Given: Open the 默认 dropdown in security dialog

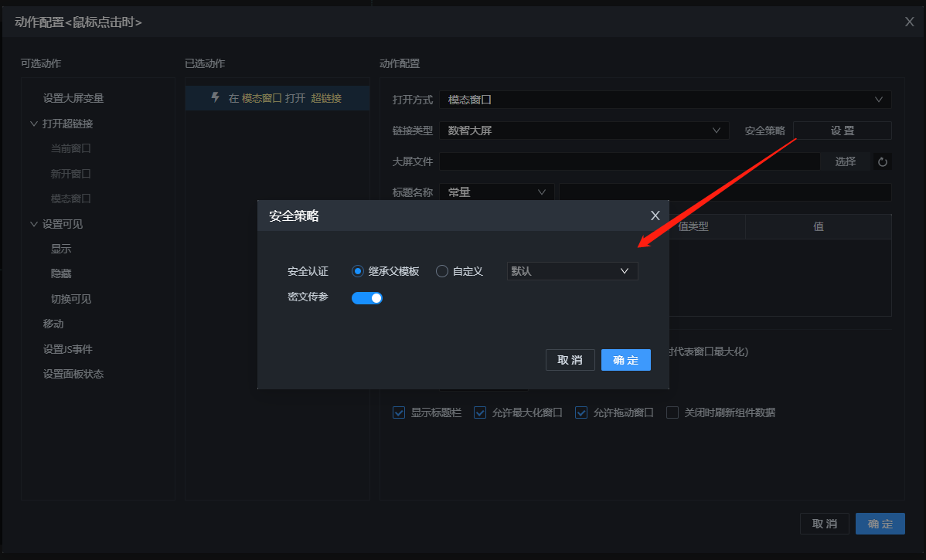Looking at the screenshot, I should (x=572, y=271).
